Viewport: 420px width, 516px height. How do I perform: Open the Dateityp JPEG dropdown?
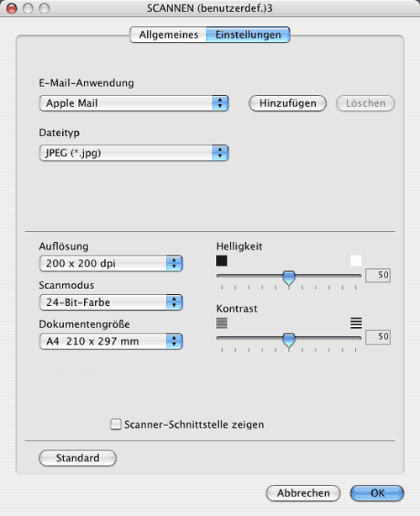134,153
